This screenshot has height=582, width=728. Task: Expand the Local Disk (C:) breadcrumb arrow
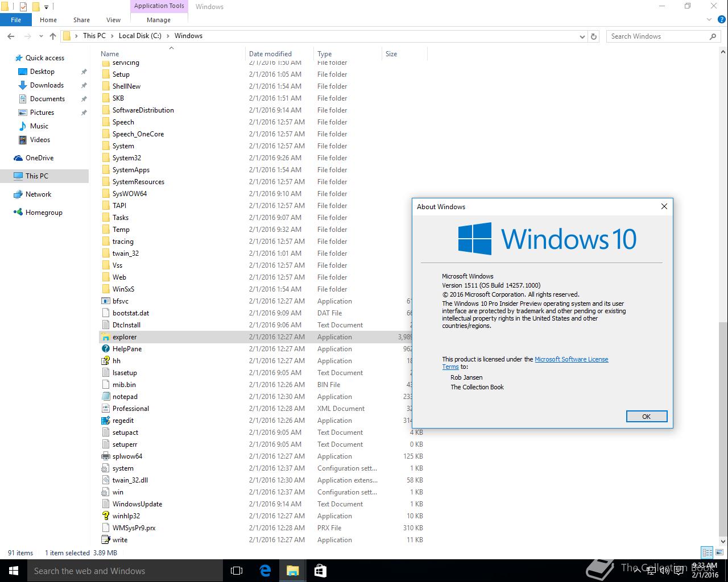click(x=168, y=36)
